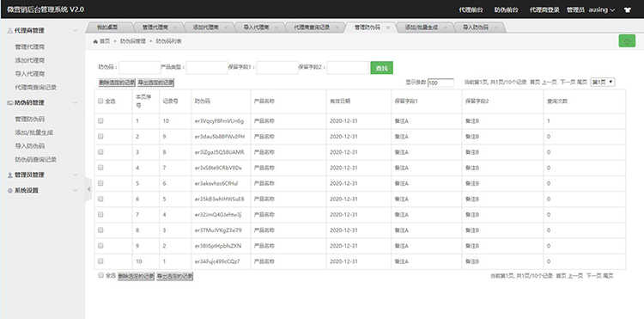Check the row with record number 10

click(x=100, y=121)
